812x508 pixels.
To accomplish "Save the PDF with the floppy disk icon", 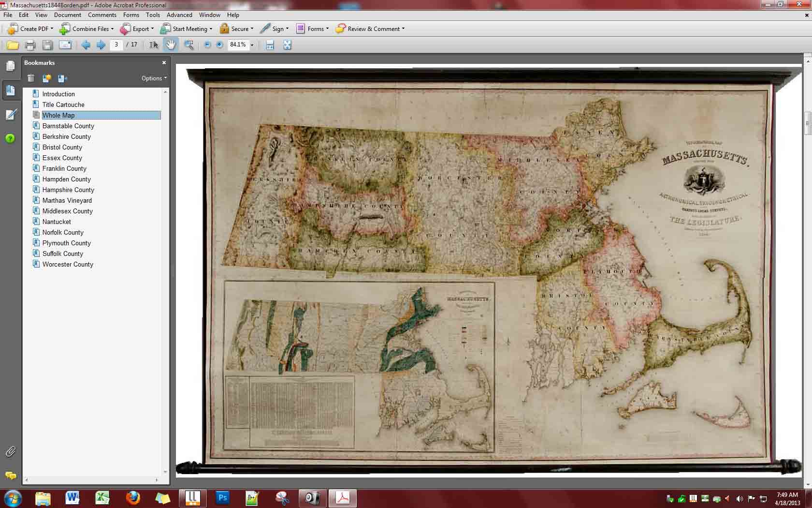I will pos(47,45).
